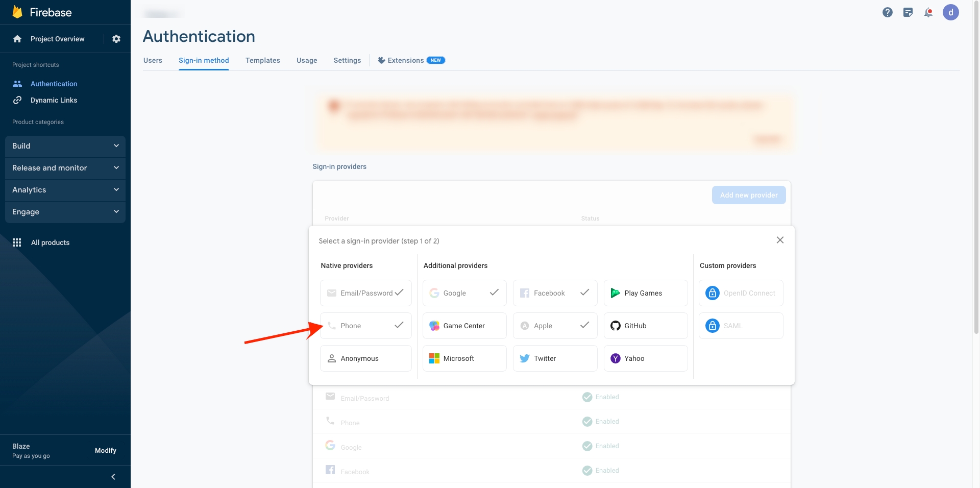Switch to the Templates tab
The image size is (980, 488).
click(x=262, y=60)
